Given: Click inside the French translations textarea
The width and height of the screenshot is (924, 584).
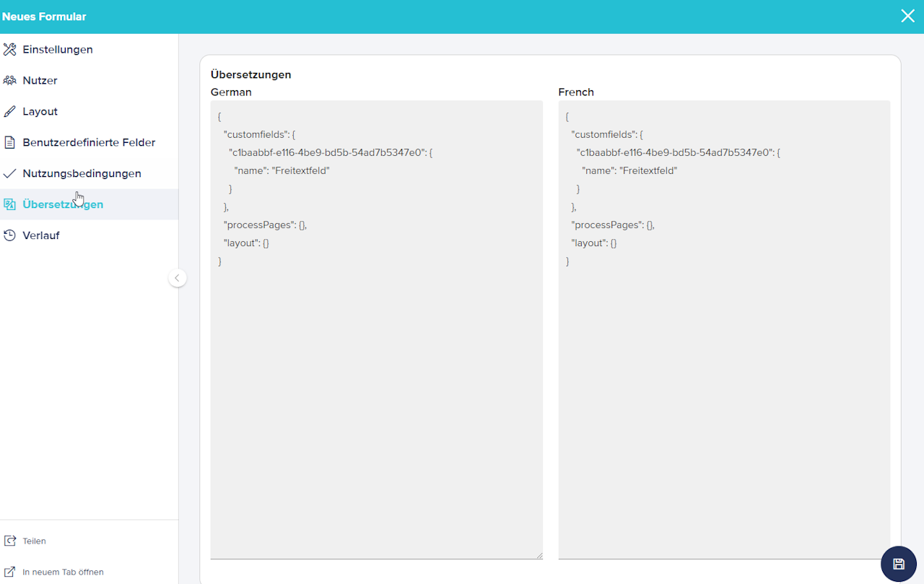Looking at the screenshot, I should (724, 330).
